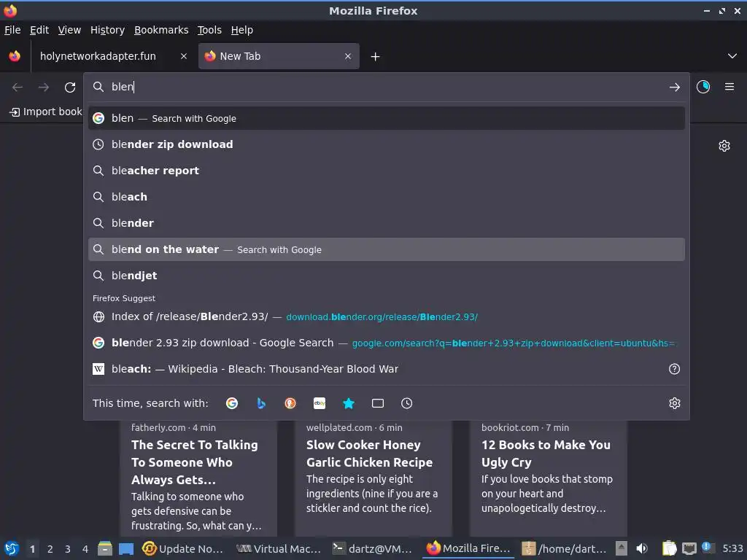747x560 pixels.
Task: Select the 'blender' search suggestion
Action: click(387, 223)
